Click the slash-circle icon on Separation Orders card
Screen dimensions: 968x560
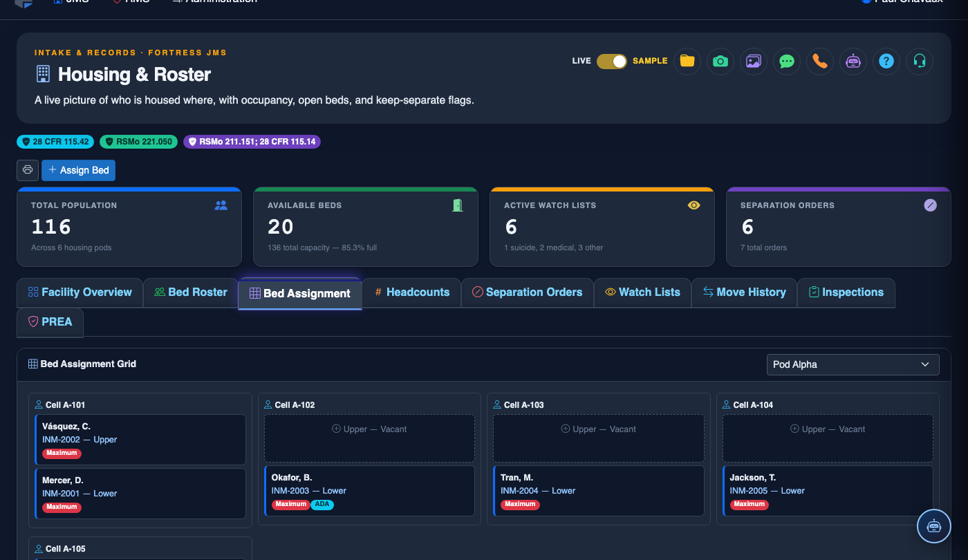[x=931, y=205]
